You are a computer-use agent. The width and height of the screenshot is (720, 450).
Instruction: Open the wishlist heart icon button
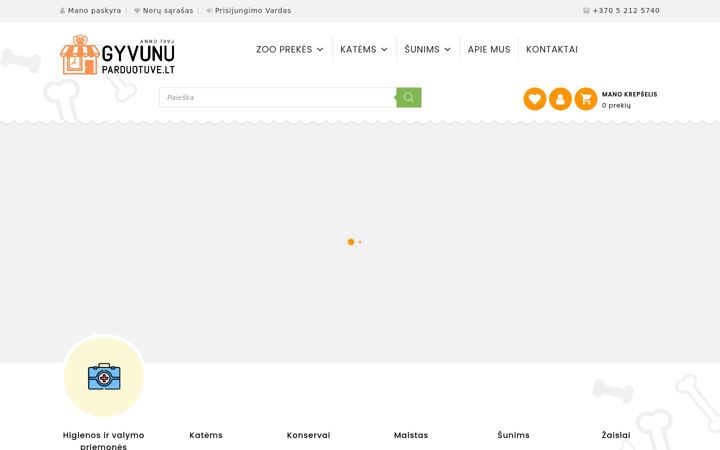(535, 99)
